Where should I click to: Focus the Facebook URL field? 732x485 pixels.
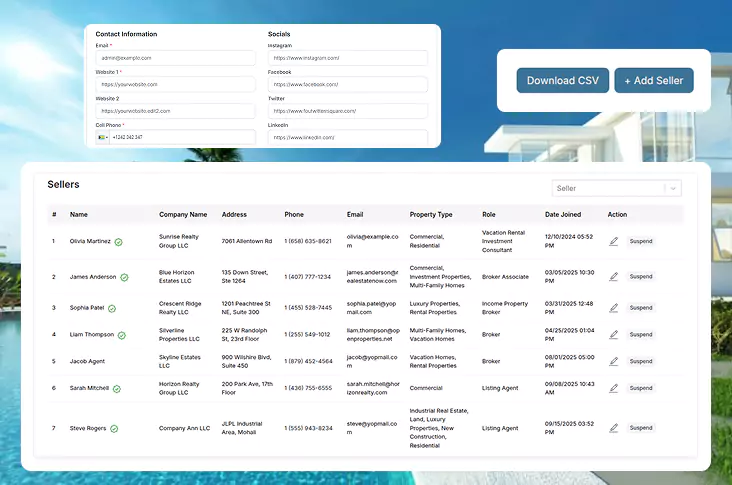(x=348, y=84)
